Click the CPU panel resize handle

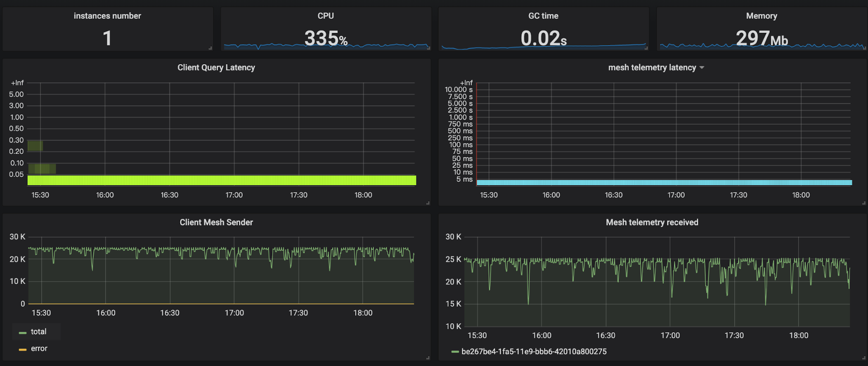pos(428,48)
